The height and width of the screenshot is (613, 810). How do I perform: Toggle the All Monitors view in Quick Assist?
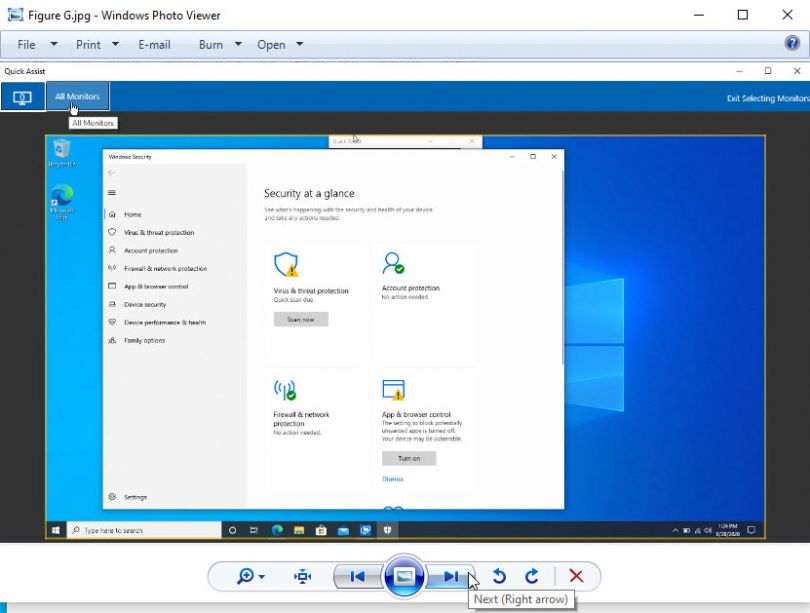pyautogui.click(x=77, y=96)
